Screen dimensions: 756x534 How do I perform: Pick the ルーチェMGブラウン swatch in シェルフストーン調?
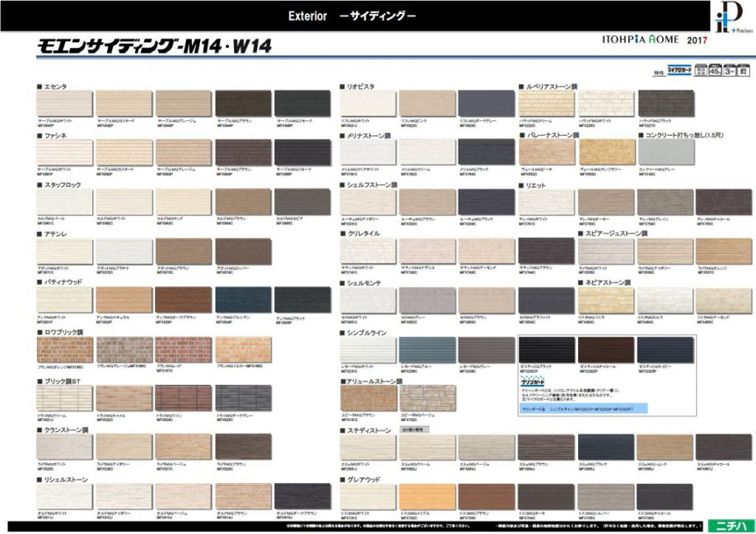pyautogui.click(x=427, y=202)
